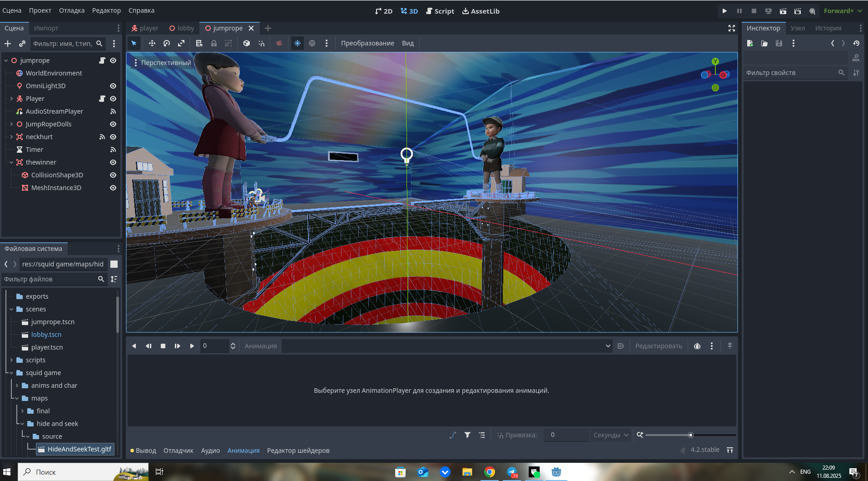The image size is (868, 481).
Task: Toggle visibility of OmniLight3D
Action: point(113,86)
